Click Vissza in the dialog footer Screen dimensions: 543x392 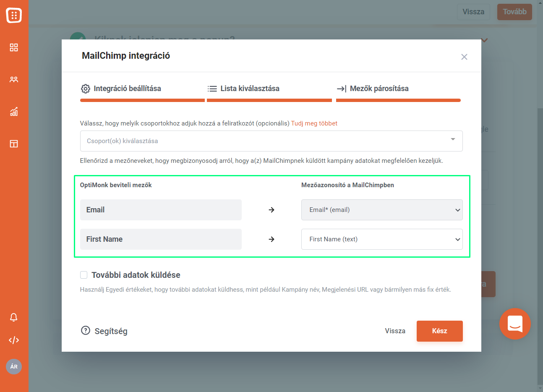click(395, 331)
